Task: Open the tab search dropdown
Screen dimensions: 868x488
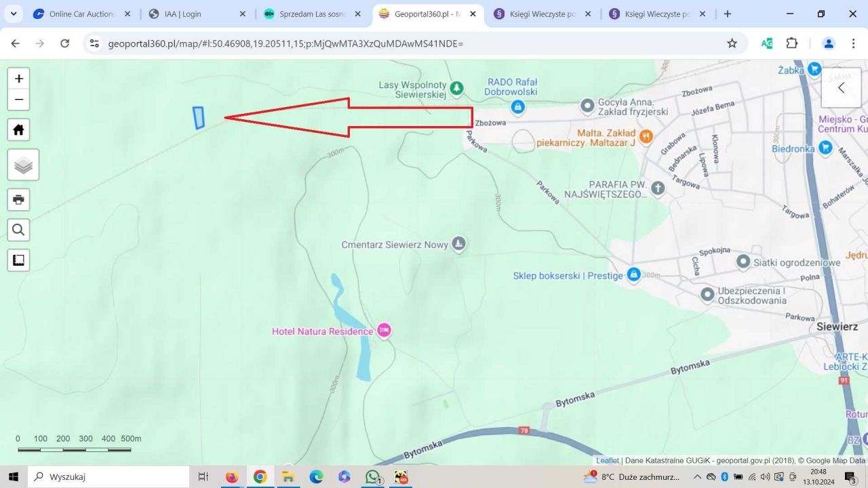Action: point(13,14)
